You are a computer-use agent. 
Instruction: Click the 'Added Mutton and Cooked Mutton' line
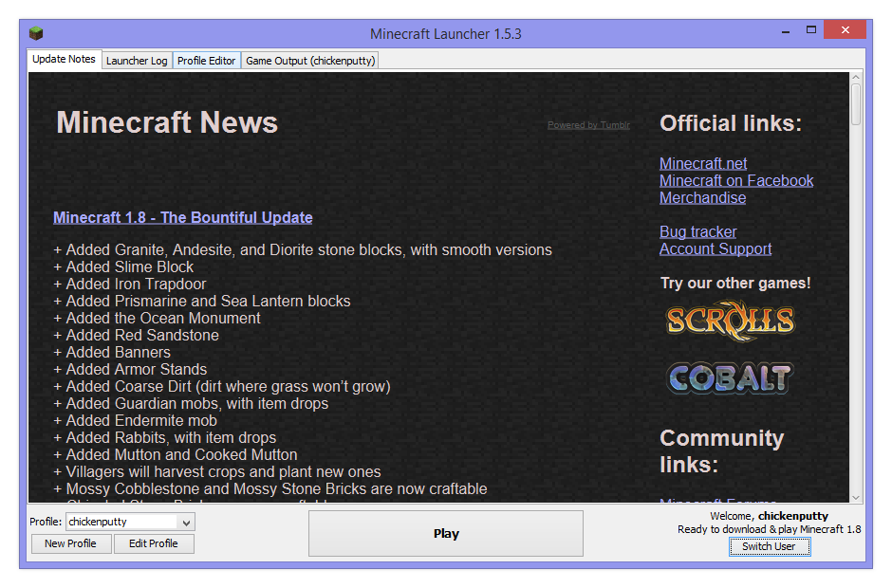point(176,455)
